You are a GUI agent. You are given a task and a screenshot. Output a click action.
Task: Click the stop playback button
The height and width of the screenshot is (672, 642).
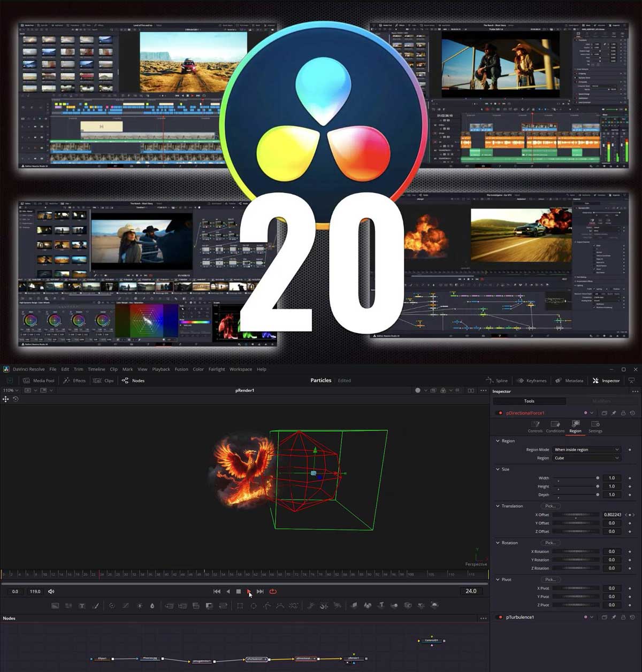pos(239,591)
